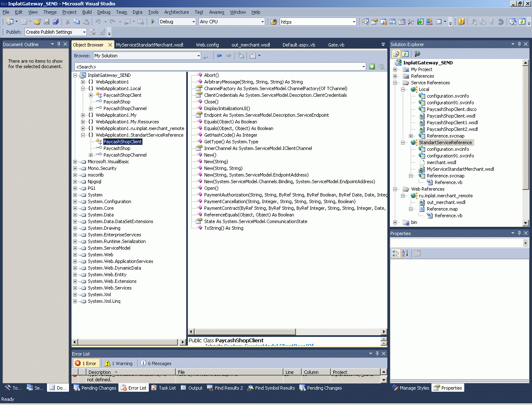Click the Paste toolbar icon
This screenshot has width=532, height=405.
(86, 22)
